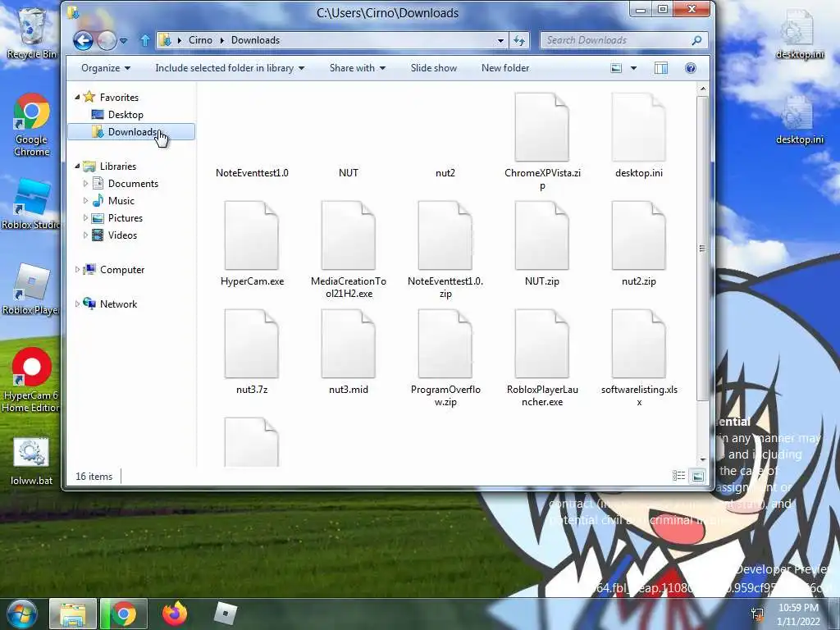Viewport: 840px width, 630px height.
Task: Click the Refresh button beside address bar
Action: [x=519, y=40]
